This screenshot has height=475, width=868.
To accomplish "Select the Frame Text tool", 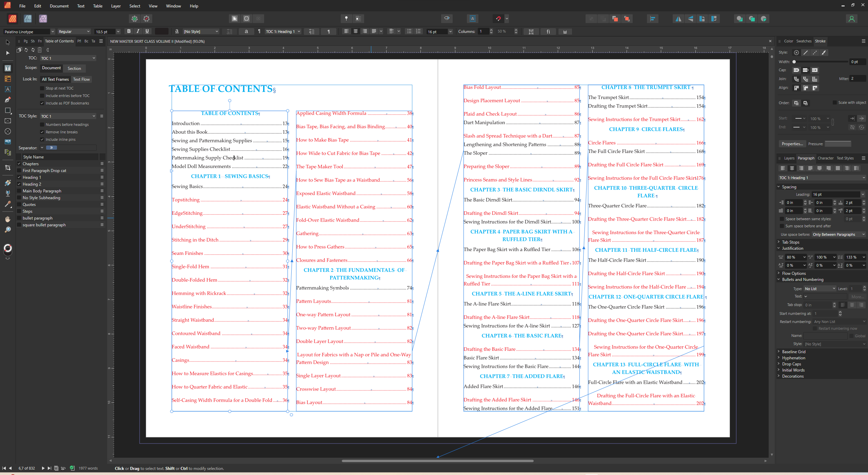I will pyautogui.click(x=7, y=68).
